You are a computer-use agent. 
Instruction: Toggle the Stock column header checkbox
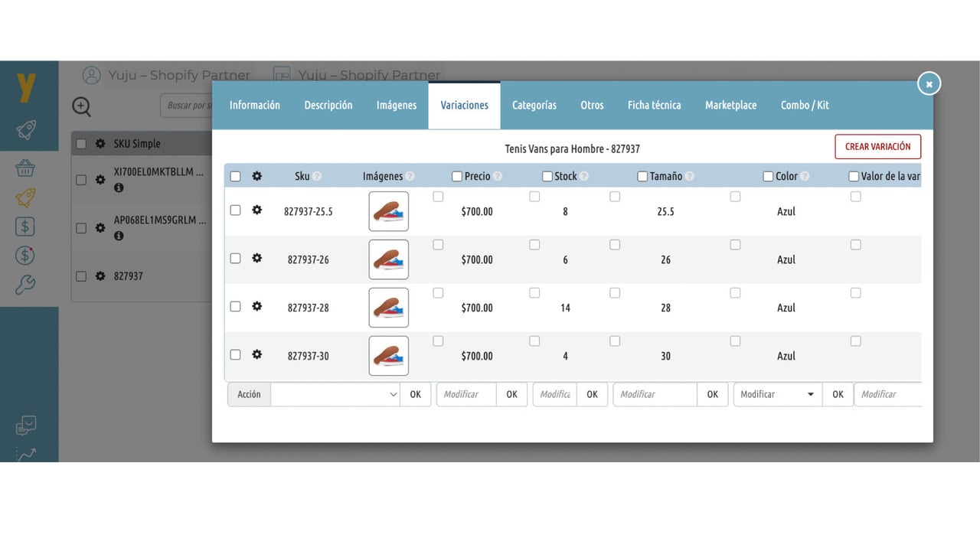[x=547, y=176]
